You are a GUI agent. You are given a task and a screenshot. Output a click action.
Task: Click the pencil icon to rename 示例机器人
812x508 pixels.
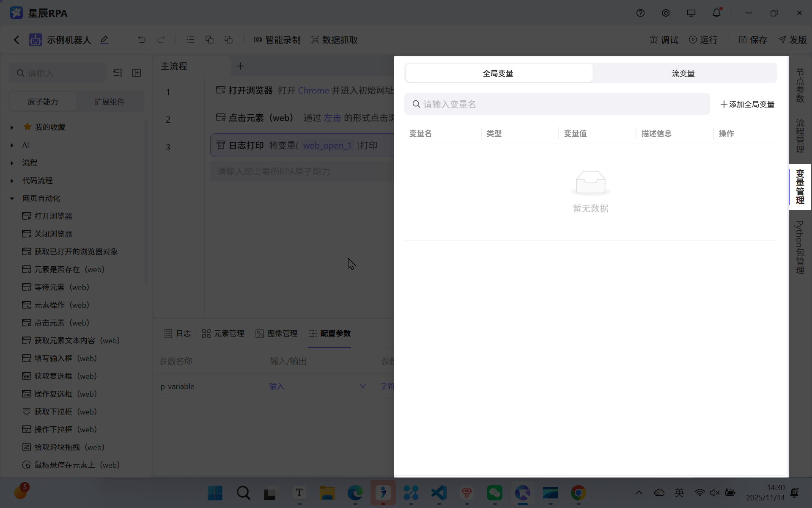click(x=104, y=40)
